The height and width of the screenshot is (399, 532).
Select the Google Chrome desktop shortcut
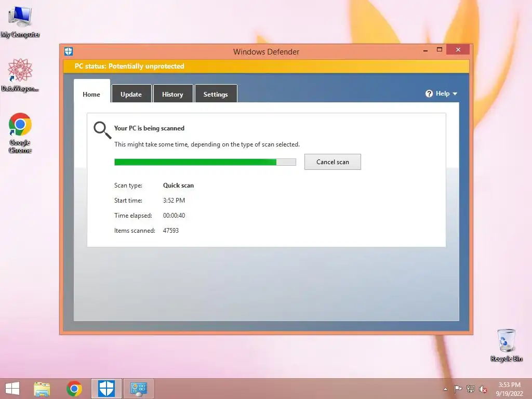[20, 133]
